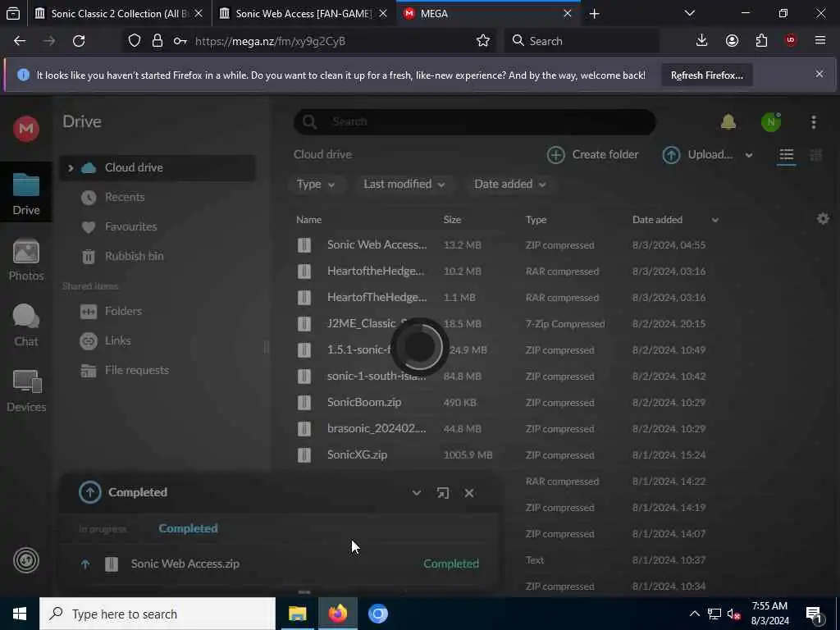Open uBlock Origin extension icon
This screenshot has width=840, height=630.
(791, 41)
